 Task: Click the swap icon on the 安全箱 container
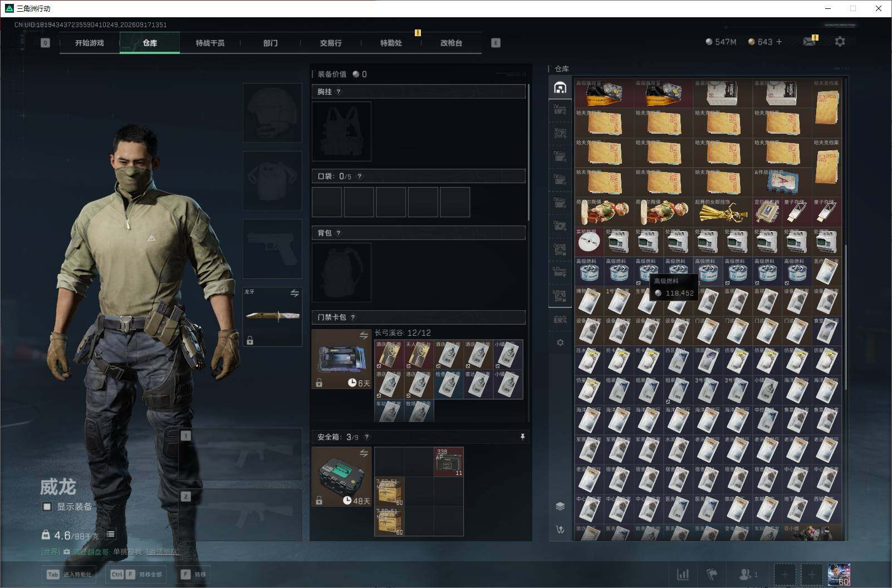pos(364,453)
